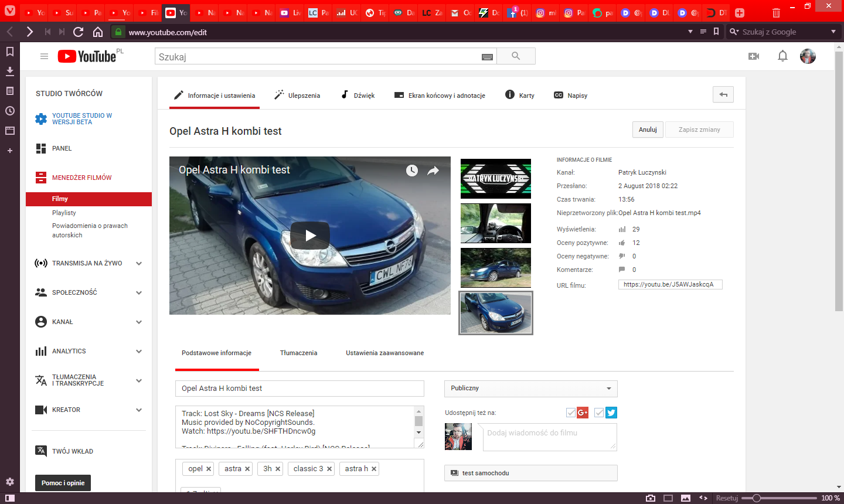
Task: Expand Analytics section
Action: (x=139, y=352)
